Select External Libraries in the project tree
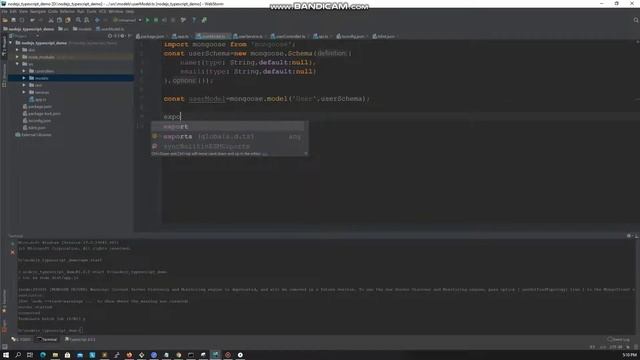This screenshot has height=360, width=640. [x=33, y=135]
